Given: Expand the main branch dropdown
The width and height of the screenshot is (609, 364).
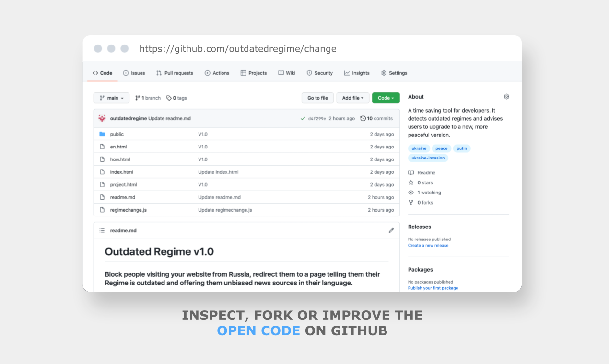Looking at the screenshot, I should tap(111, 98).
